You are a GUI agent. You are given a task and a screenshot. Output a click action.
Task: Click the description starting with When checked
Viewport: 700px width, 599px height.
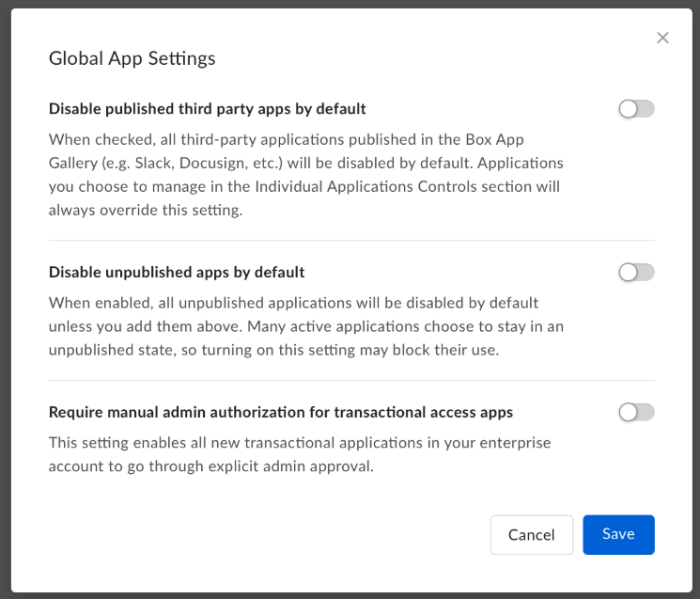(x=305, y=174)
